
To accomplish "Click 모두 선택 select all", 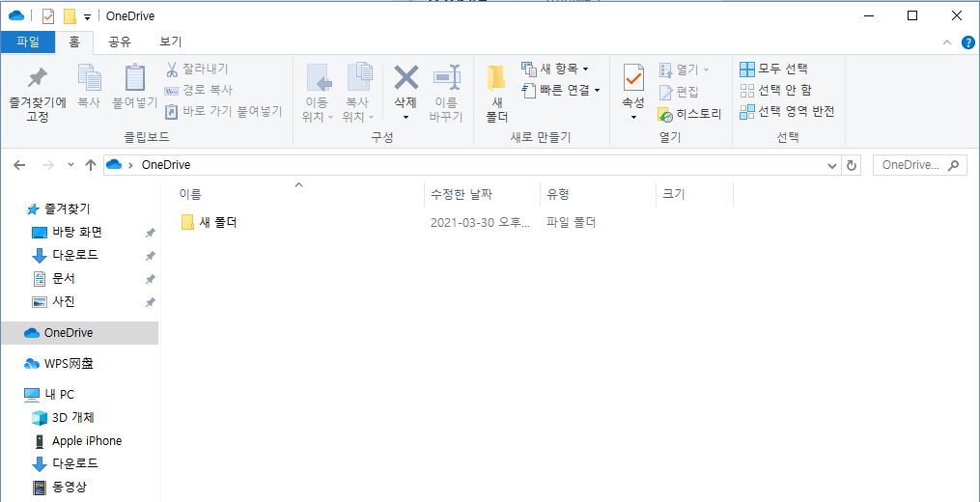I will coord(773,69).
